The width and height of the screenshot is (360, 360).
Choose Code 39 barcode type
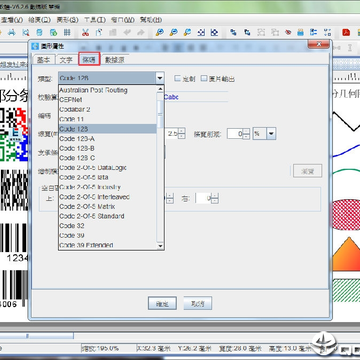pyautogui.click(x=107, y=235)
